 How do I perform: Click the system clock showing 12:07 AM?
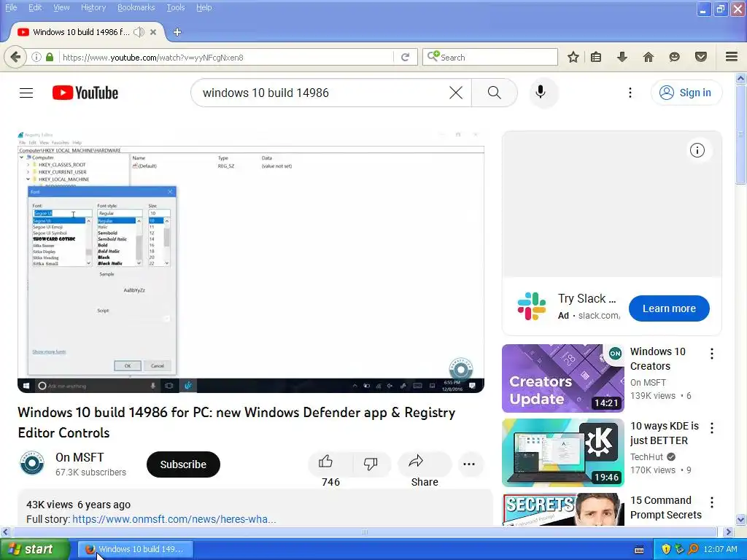[720, 549]
